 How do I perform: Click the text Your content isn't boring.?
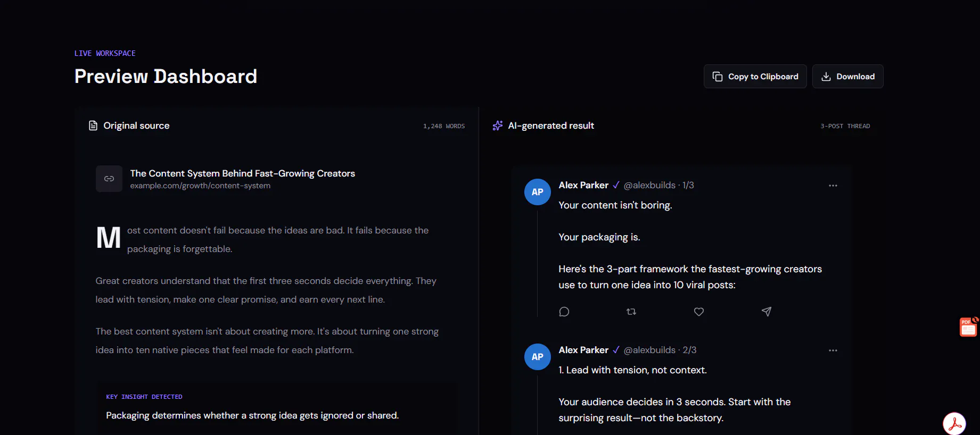click(615, 205)
